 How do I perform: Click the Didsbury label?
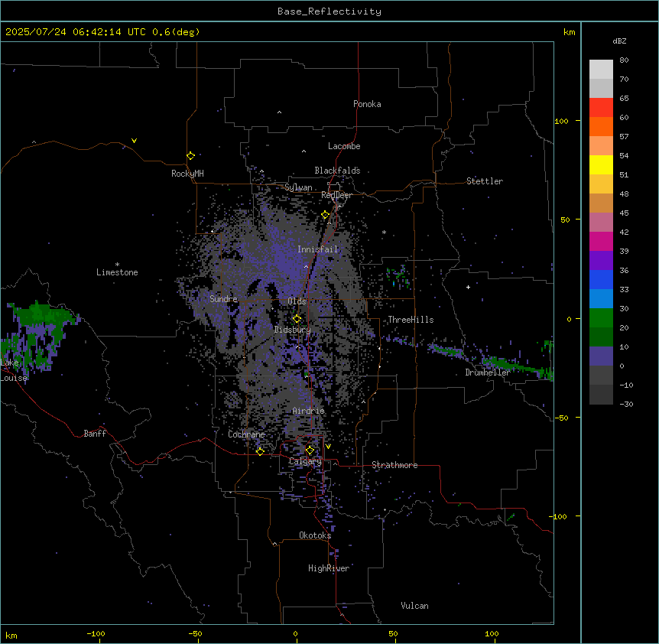tap(293, 330)
